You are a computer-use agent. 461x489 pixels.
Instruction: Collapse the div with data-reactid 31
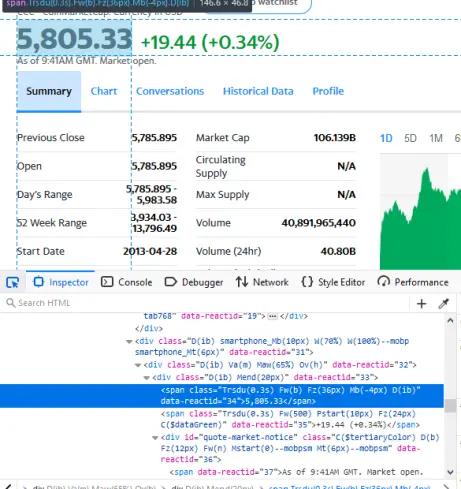tap(129, 341)
